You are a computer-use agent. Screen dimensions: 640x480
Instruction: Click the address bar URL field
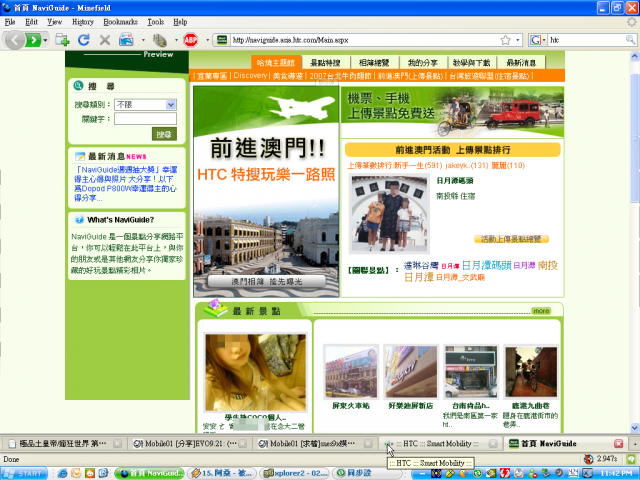point(365,40)
